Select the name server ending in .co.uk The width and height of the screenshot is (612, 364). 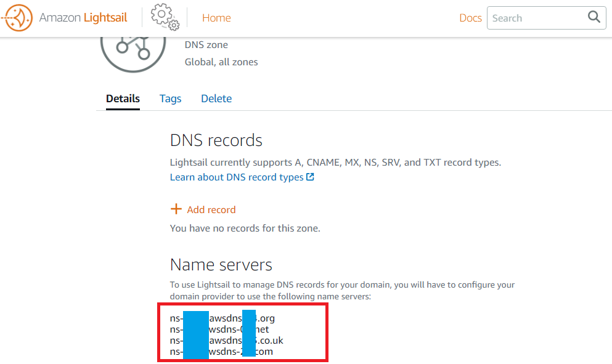(227, 341)
